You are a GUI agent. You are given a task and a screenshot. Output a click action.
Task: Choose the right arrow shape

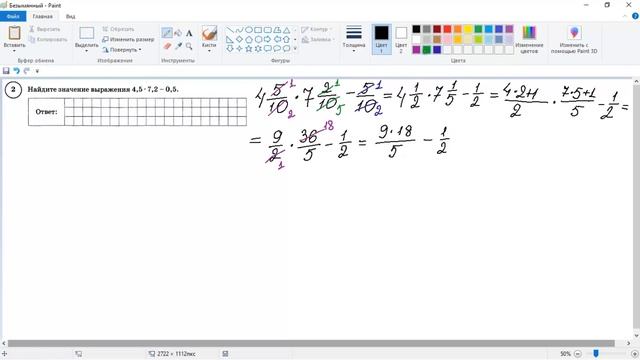pyautogui.click(x=267, y=40)
